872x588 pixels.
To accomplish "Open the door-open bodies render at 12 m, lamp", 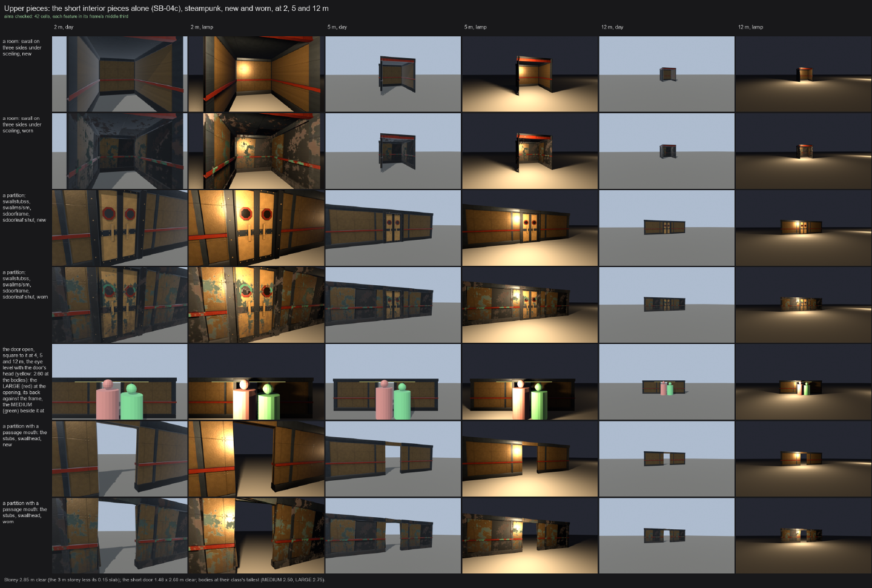I will [804, 382].
